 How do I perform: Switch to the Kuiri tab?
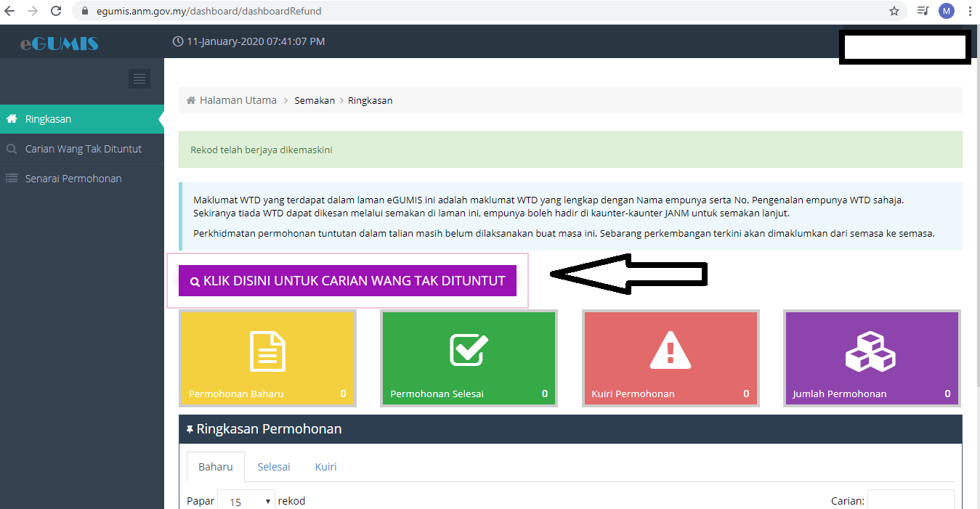coord(325,467)
